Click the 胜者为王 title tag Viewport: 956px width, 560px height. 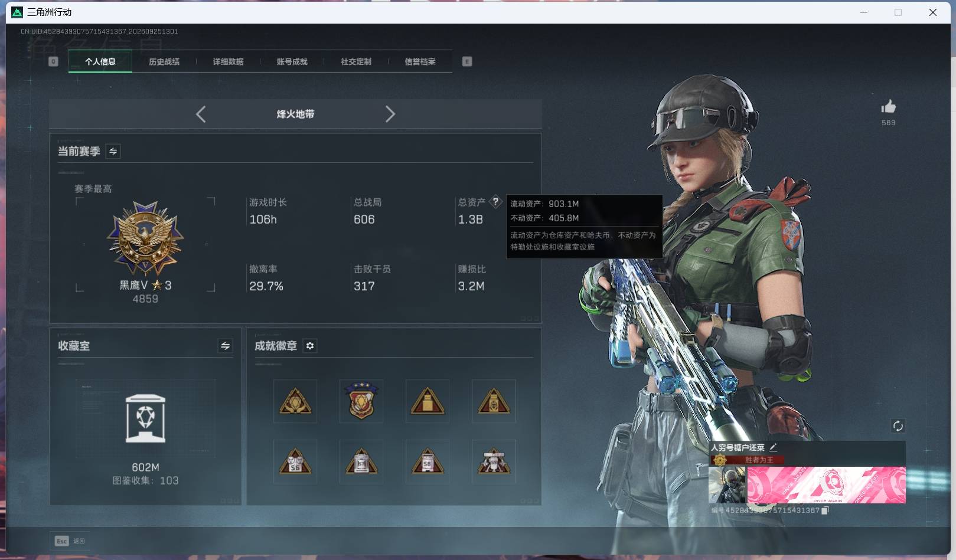click(759, 460)
